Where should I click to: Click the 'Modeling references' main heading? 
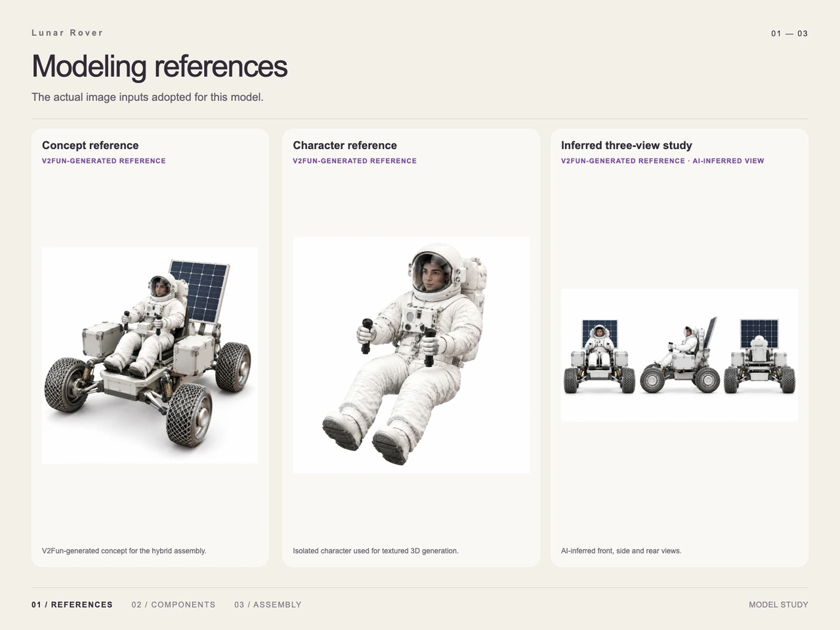point(159,66)
